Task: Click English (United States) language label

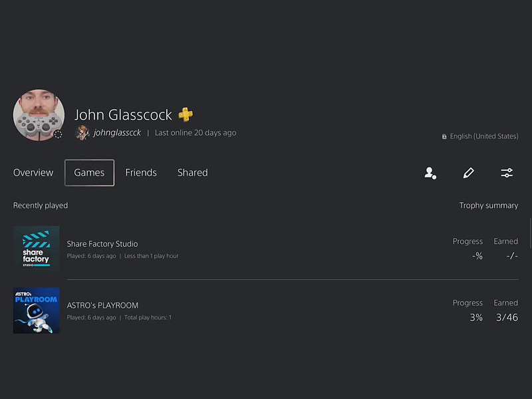Action: coord(484,136)
